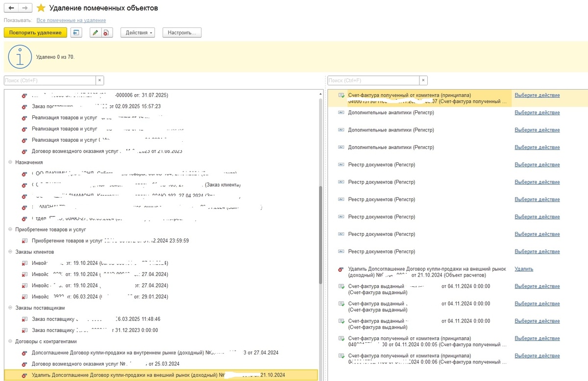Go forward with the right arrow button
This screenshot has height=381, width=588.
pyautogui.click(x=25, y=8)
